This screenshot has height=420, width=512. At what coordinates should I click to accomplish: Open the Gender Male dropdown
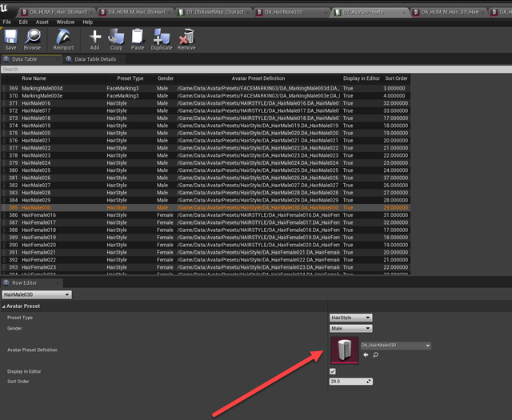point(351,328)
